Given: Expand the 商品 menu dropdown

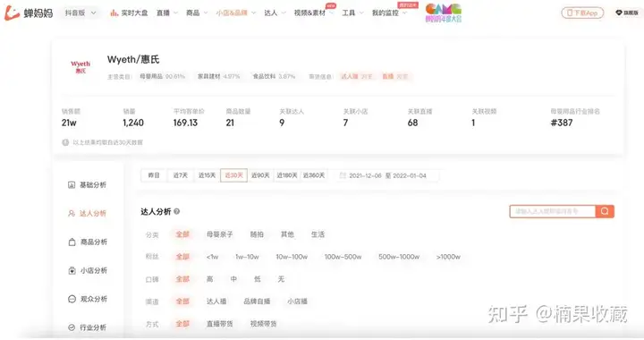Looking at the screenshot, I should coord(206,13).
